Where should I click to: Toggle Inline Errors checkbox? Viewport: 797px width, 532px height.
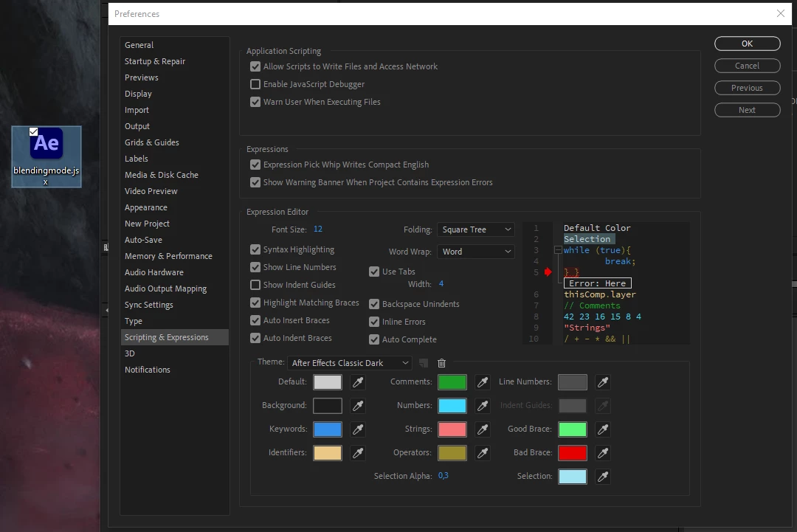coord(374,322)
